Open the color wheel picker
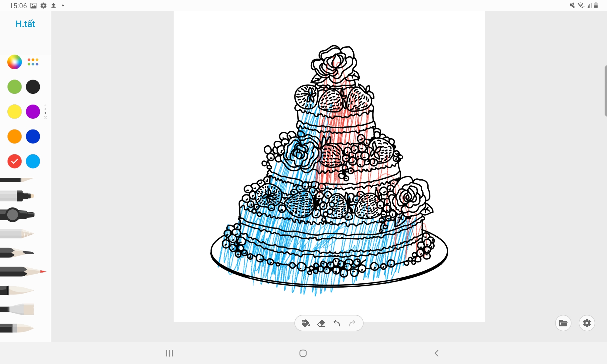Image resolution: width=607 pixels, height=364 pixels. click(15, 62)
